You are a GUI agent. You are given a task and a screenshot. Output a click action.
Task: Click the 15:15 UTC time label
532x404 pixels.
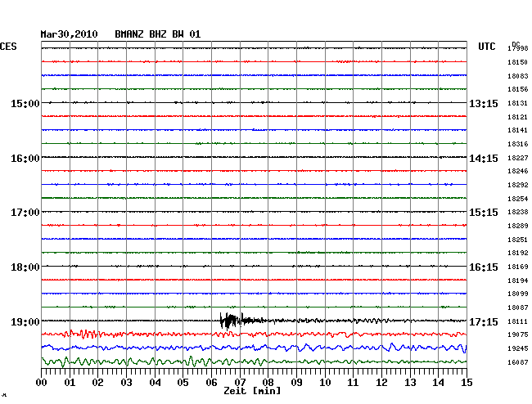pyautogui.click(x=484, y=213)
